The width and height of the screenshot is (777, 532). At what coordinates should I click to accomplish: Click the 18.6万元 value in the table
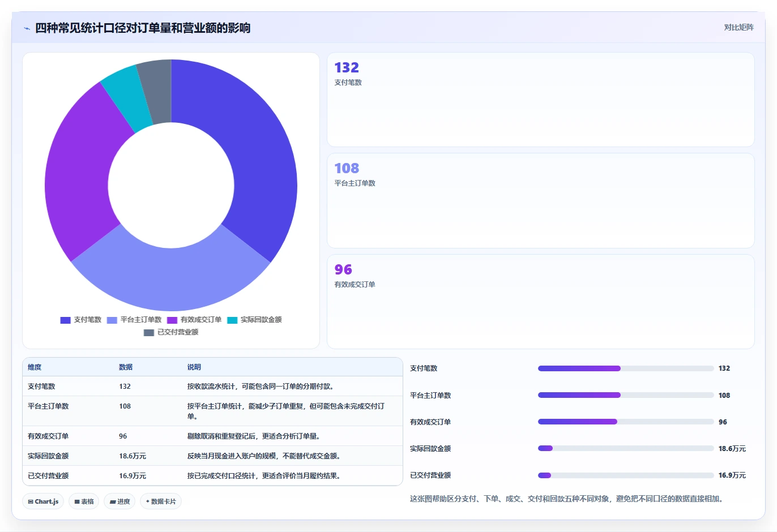[x=133, y=456]
